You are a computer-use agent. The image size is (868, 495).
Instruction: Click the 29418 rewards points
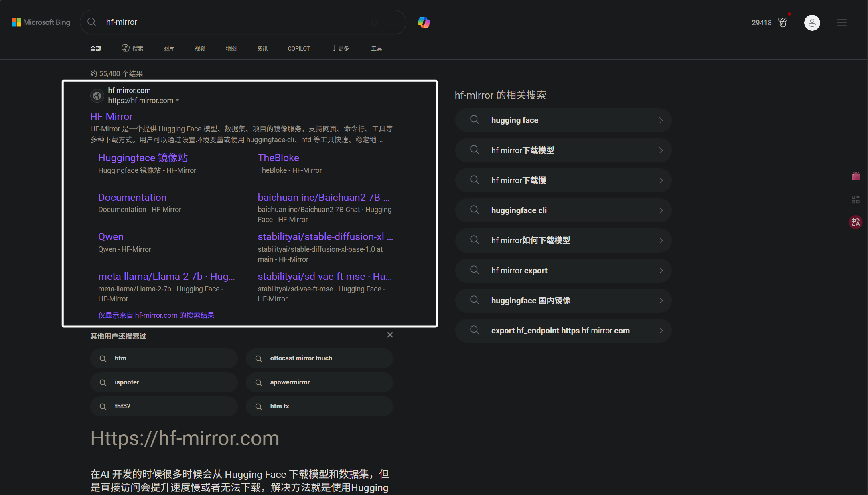762,23
